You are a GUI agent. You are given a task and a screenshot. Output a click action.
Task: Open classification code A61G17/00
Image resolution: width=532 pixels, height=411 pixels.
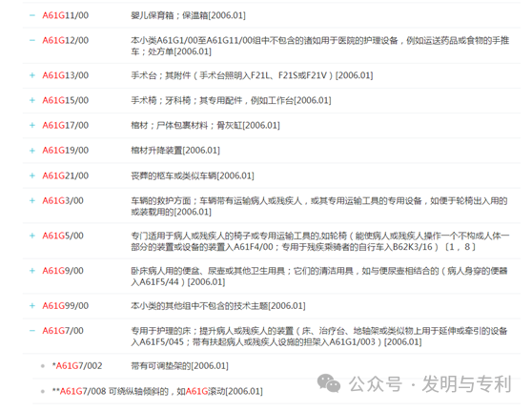click(66, 125)
